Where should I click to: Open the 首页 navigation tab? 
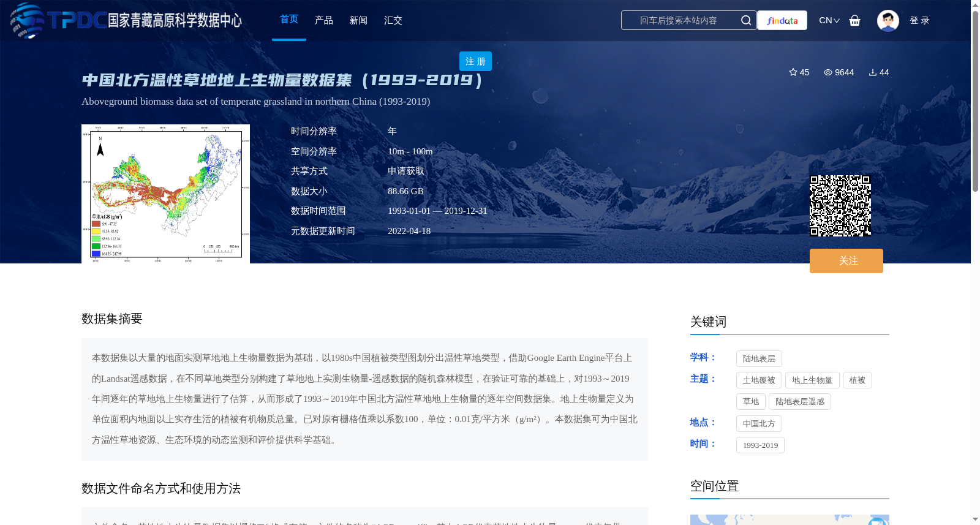pyautogui.click(x=289, y=20)
